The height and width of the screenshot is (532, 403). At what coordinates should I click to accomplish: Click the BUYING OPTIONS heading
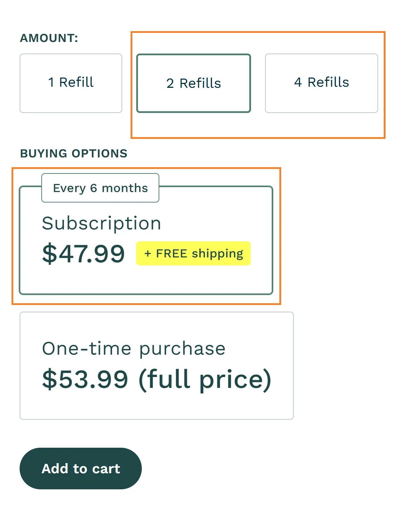tap(74, 153)
